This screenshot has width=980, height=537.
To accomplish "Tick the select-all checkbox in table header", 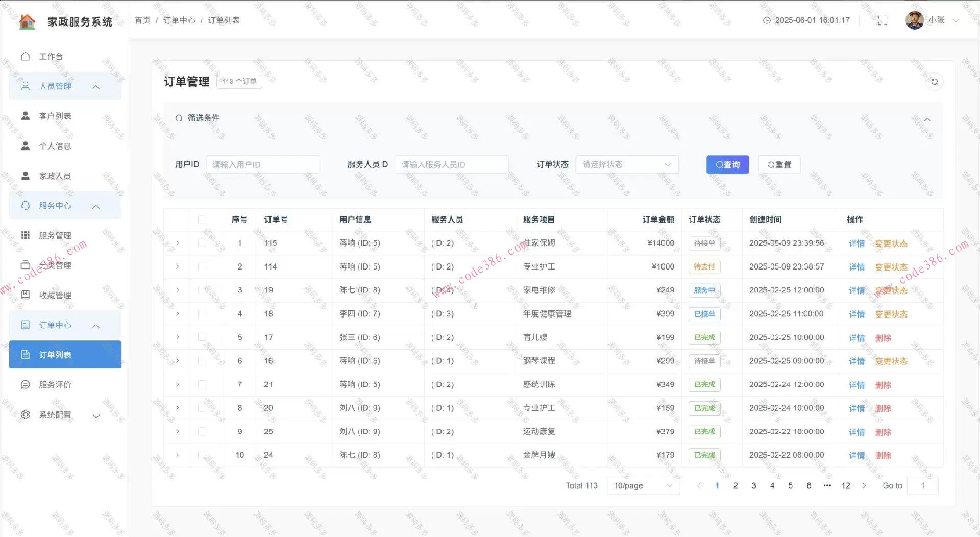I will point(202,219).
